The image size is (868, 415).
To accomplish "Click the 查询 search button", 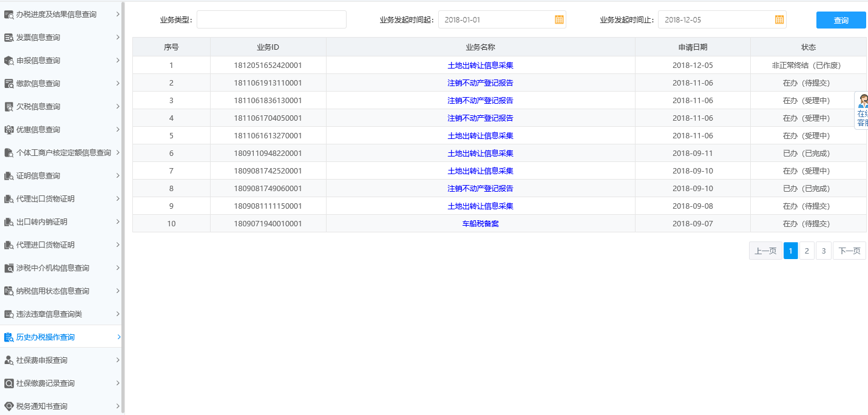I will pyautogui.click(x=841, y=19).
